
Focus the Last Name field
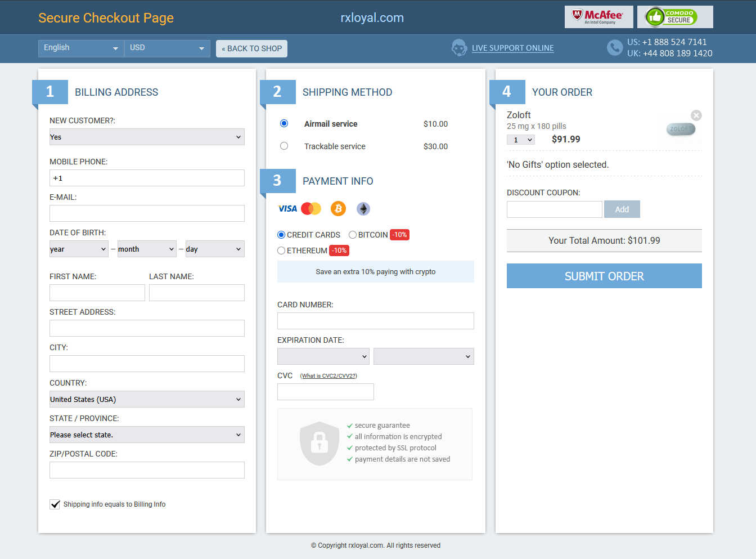tap(197, 293)
